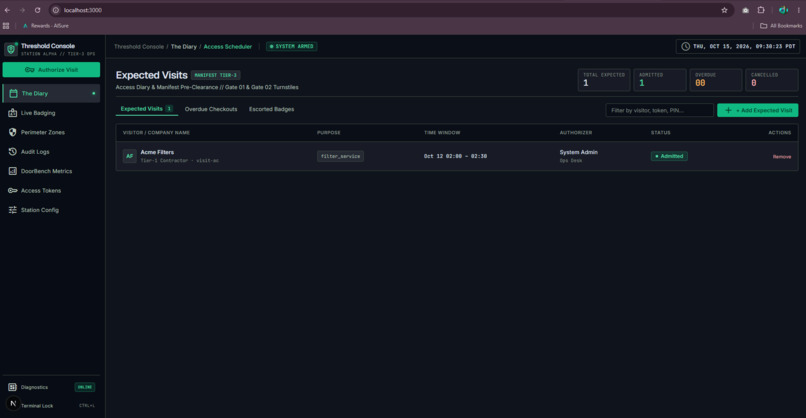The width and height of the screenshot is (806, 418).
Task: Focus the filter by visitor field
Action: point(660,110)
